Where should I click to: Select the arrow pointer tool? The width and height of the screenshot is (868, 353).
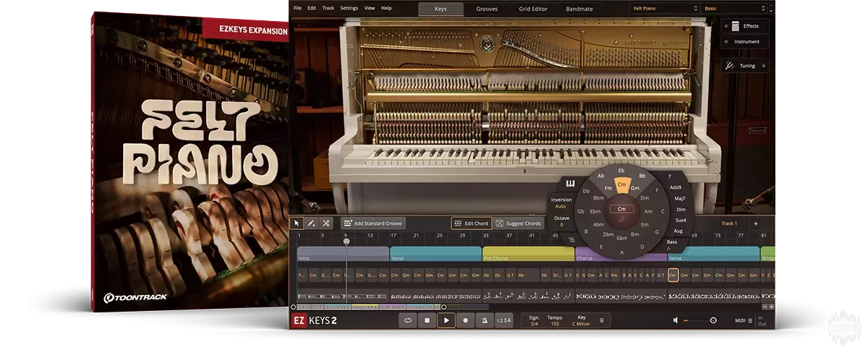[297, 224]
